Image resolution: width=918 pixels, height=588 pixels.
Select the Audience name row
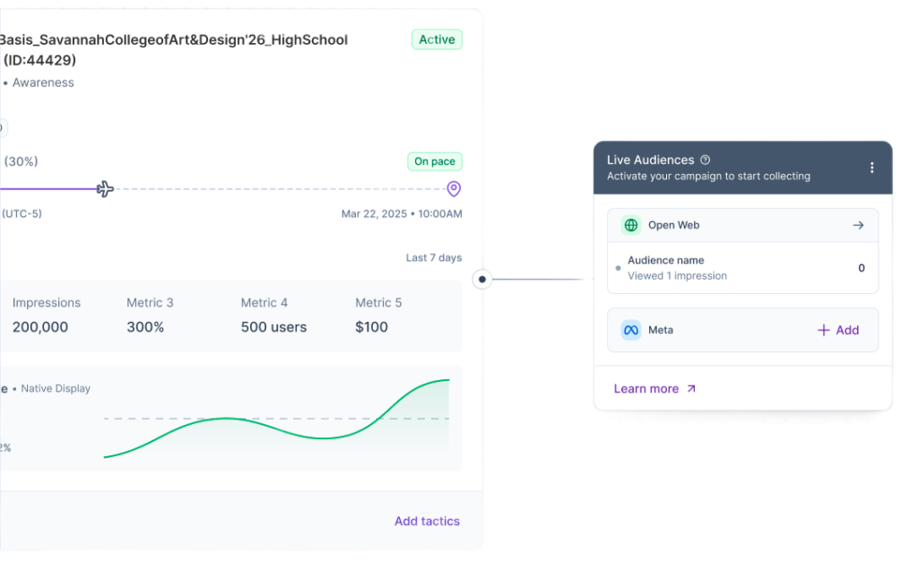point(742,268)
